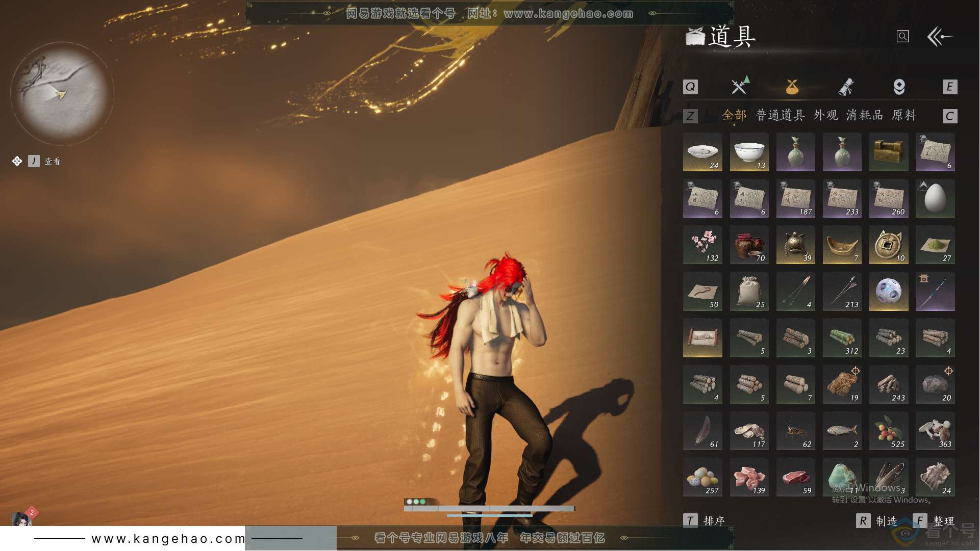Select the cloth sack item count 25

click(749, 292)
